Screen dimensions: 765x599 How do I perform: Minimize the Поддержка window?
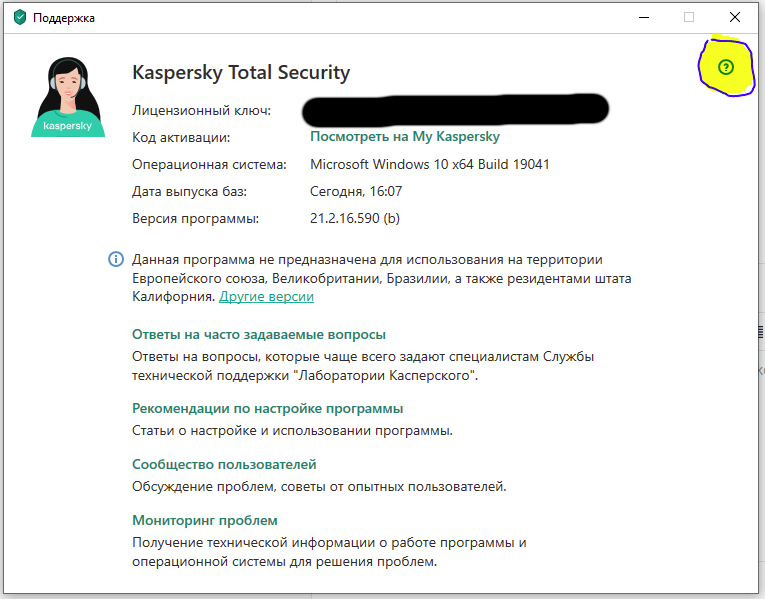tap(643, 17)
